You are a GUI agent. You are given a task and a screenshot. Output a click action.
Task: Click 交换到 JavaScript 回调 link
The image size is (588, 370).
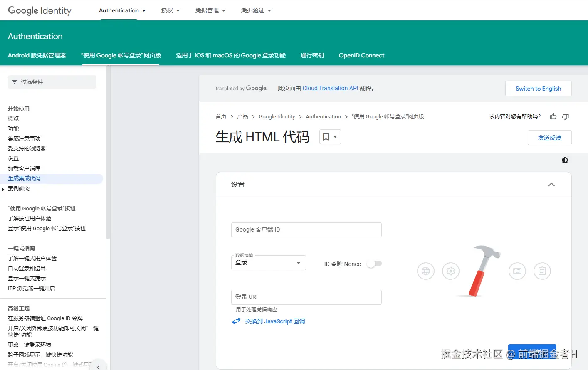point(275,321)
